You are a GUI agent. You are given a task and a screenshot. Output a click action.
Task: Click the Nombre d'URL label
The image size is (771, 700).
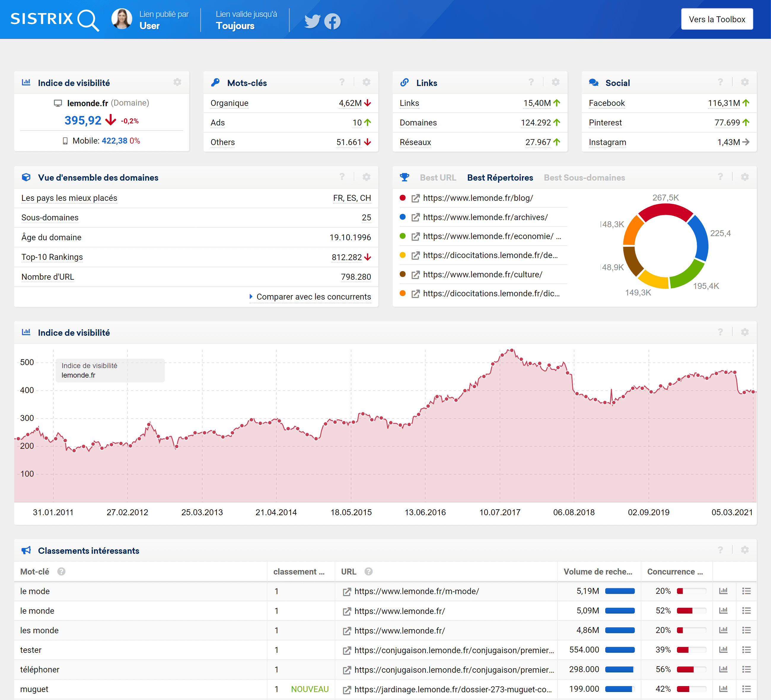[48, 277]
